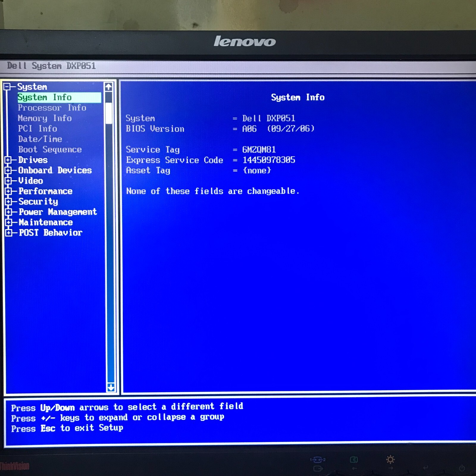This screenshot has width=476, height=476.
Task: Click the scrollbar up arrow
Action: tap(109, 87)
